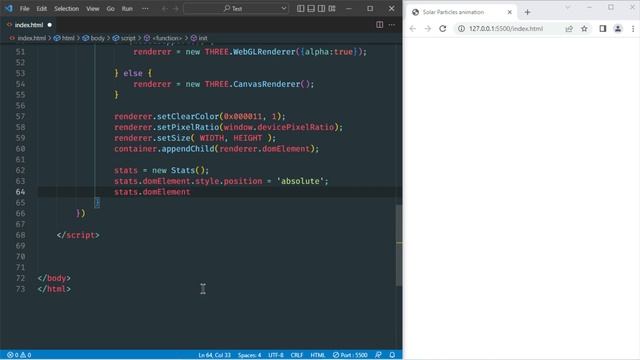Go forward in VS Code navigation history
This screenshot has width=640, height=360.
[176, 9]
